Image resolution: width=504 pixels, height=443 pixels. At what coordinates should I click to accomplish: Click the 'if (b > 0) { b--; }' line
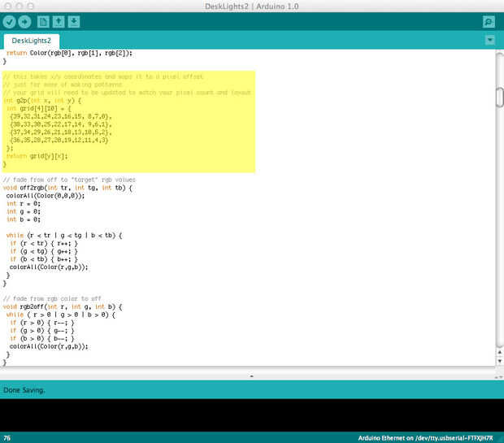click(x=42, y=338)
